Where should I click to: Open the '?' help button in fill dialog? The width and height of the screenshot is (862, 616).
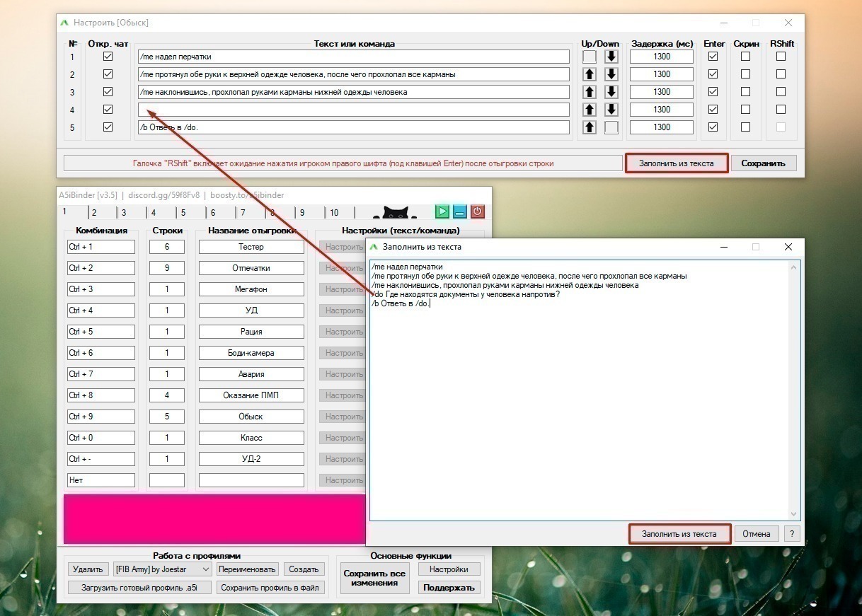pos(792,534)
